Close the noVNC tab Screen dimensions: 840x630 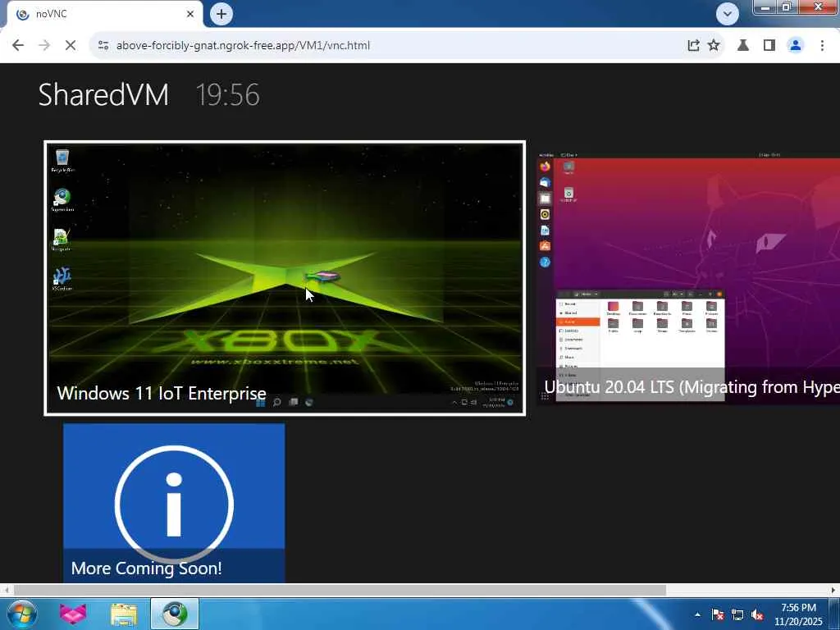coord(190,14)
